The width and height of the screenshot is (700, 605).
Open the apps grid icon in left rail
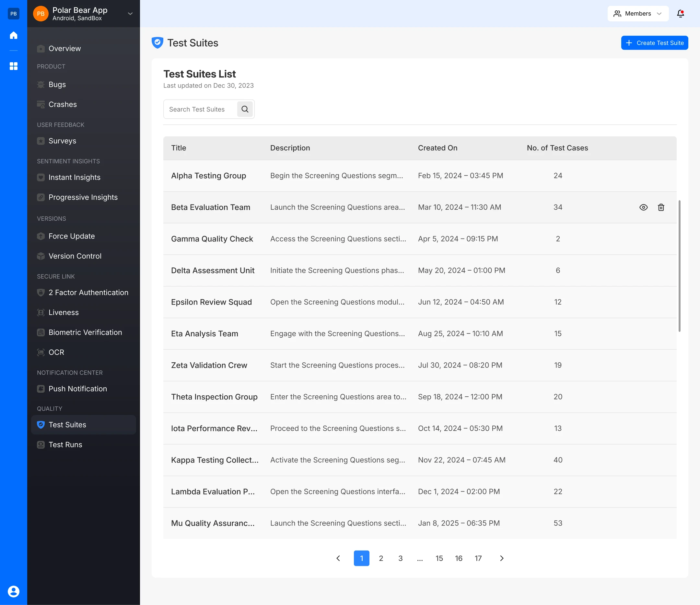click(x=14, y=66)
